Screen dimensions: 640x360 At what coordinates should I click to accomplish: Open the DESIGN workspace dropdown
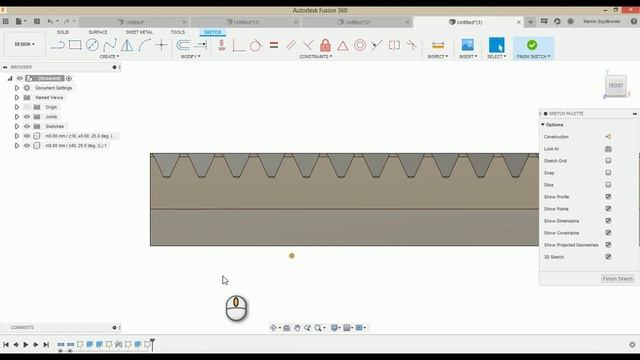24,44
